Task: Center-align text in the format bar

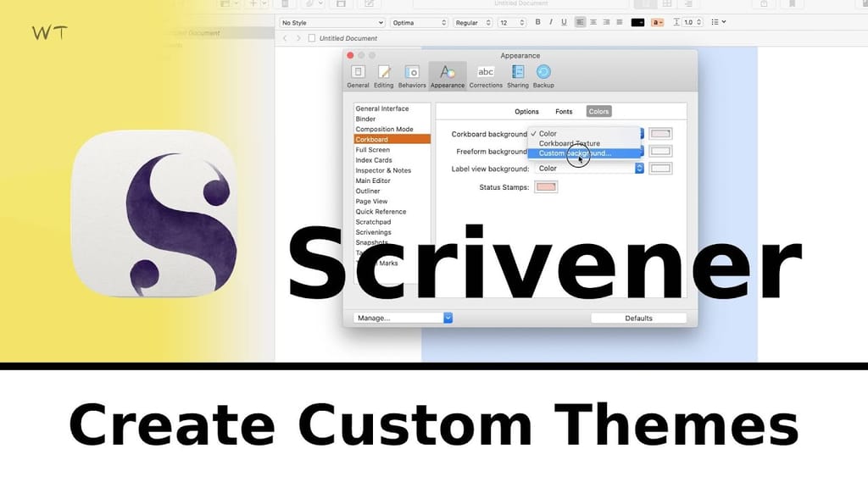Action: tap(593, 22)
